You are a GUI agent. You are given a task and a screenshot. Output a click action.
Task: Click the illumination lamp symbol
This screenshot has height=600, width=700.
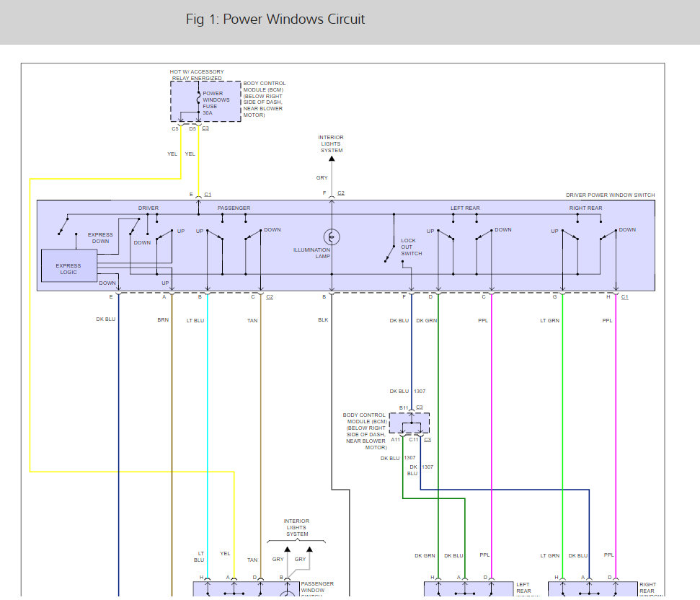tap(331, 237)
